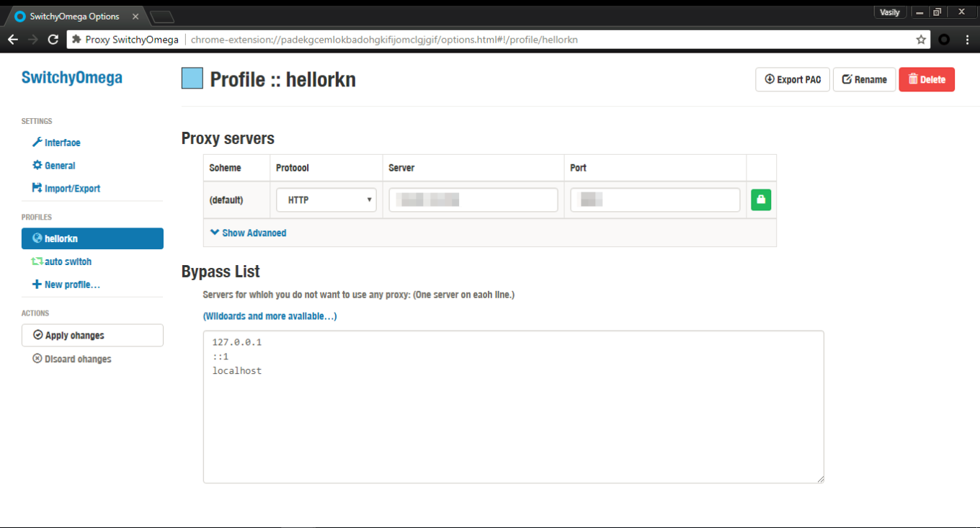Open the Wildcards and more available link

(x=269, y=316)
